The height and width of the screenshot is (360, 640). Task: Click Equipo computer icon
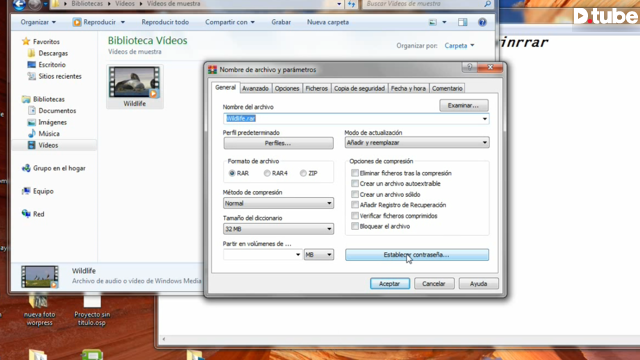tap(26, 191)
